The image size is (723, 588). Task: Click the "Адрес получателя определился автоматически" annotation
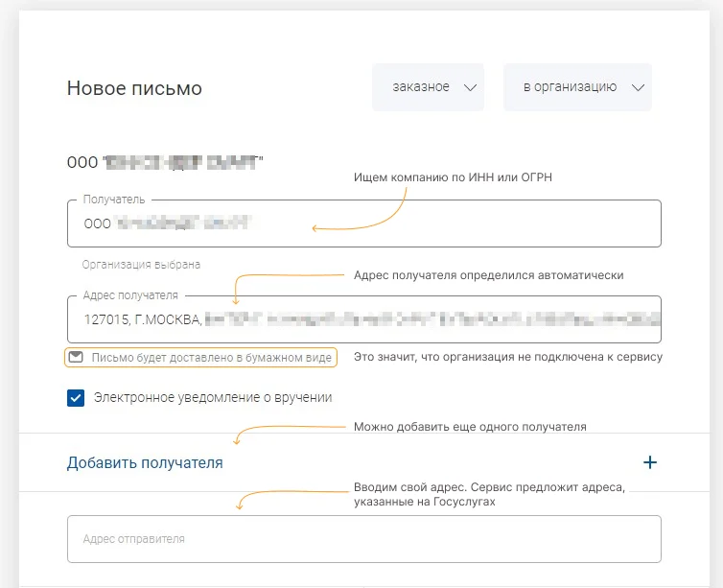point(488,275)
